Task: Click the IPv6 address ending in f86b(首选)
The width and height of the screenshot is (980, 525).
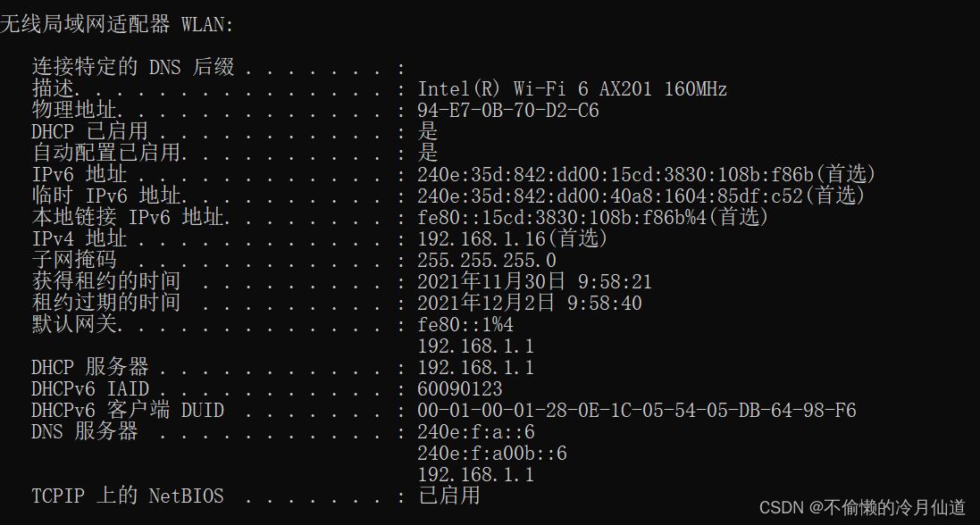Action: [646, 175]
